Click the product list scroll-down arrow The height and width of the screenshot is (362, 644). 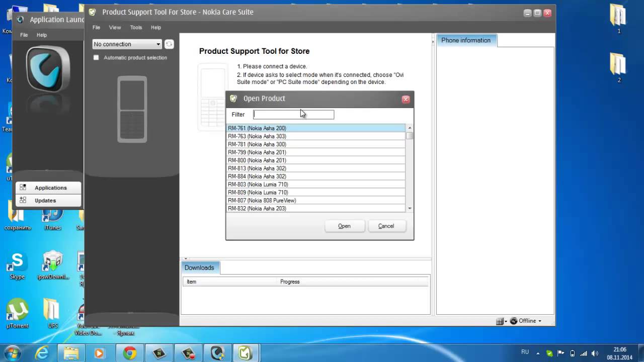pos(410,208)
